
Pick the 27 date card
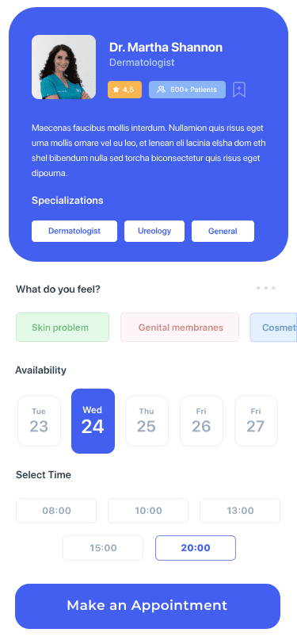pos(256,421)
